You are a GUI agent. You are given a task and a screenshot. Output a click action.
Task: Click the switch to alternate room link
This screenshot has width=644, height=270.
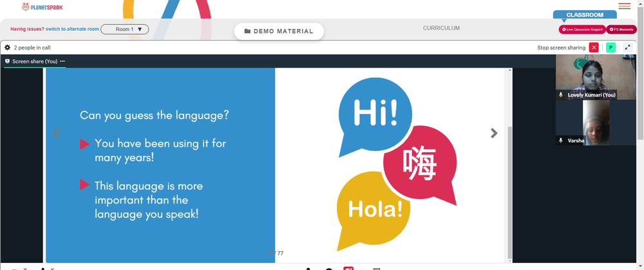[x=72, y=29]
